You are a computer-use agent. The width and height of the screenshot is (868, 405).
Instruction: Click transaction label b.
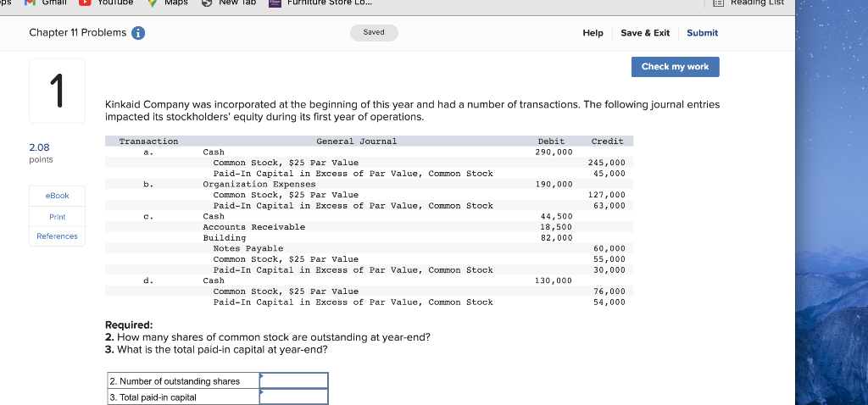click(x=147, y=184)
